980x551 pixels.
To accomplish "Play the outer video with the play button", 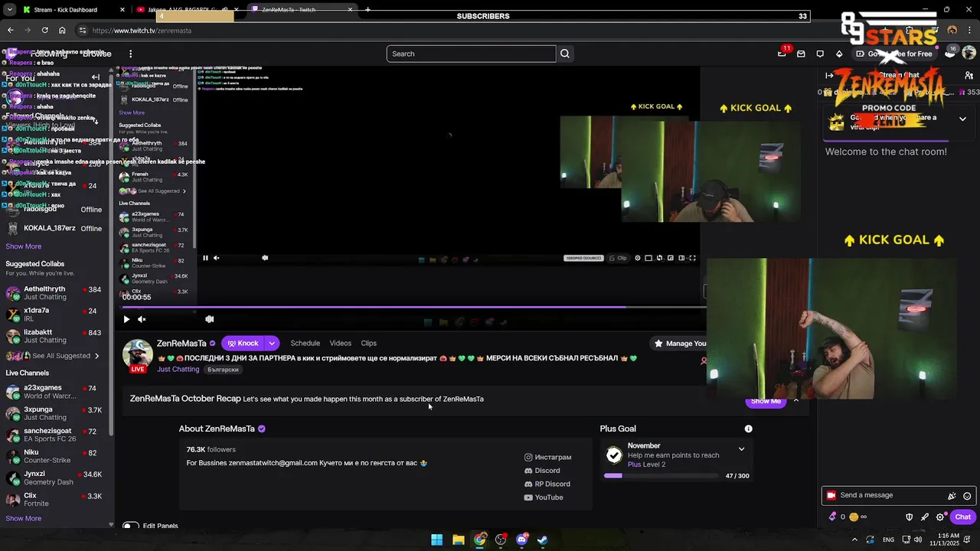I will point(126,319).
